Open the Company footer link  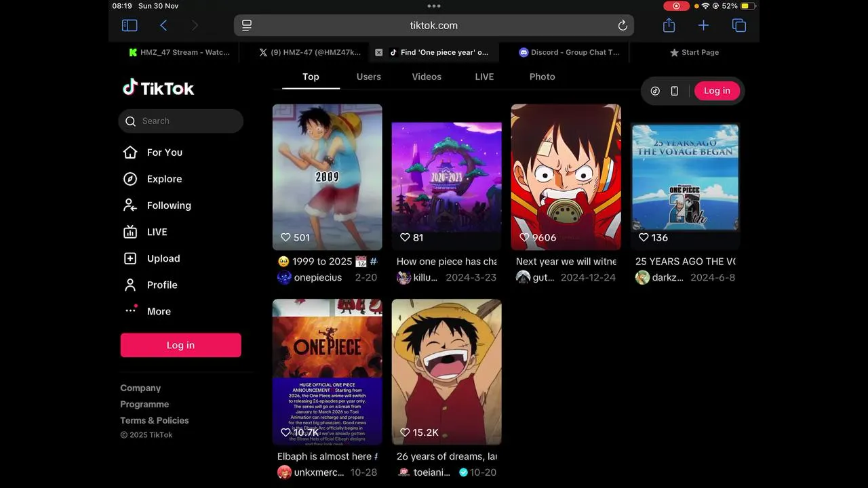coord(140,388)
